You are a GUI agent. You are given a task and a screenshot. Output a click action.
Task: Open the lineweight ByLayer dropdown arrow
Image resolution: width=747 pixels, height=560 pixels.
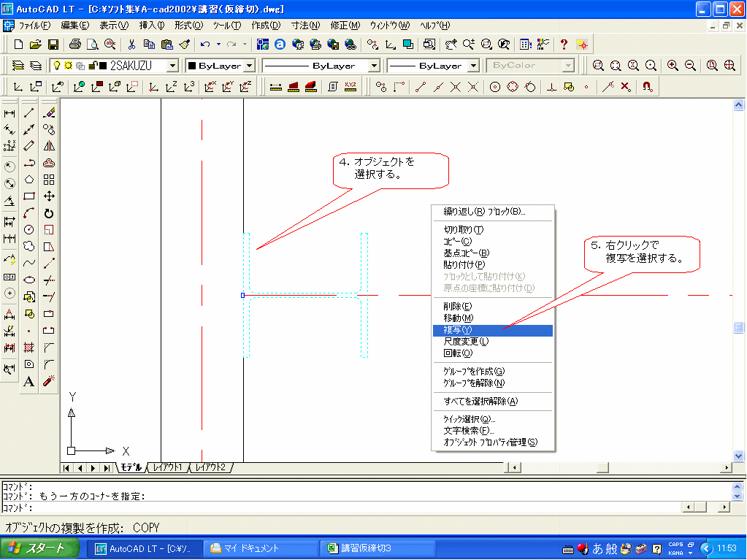474,65
